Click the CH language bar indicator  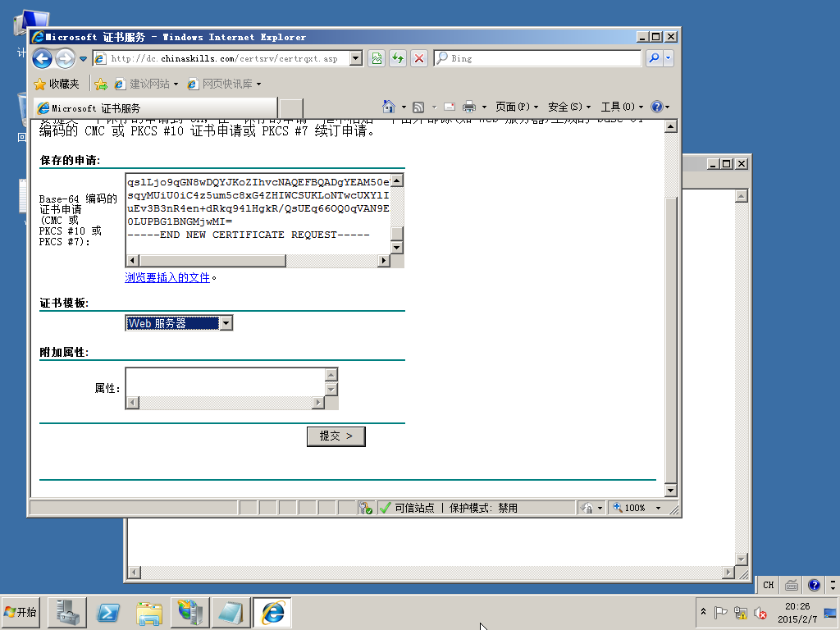tap(768, 585)
